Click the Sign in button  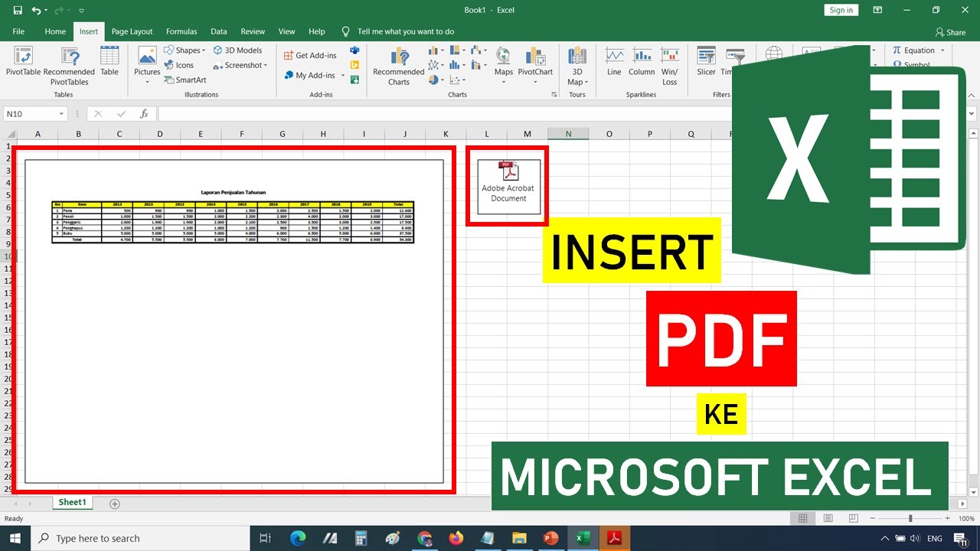841,10
